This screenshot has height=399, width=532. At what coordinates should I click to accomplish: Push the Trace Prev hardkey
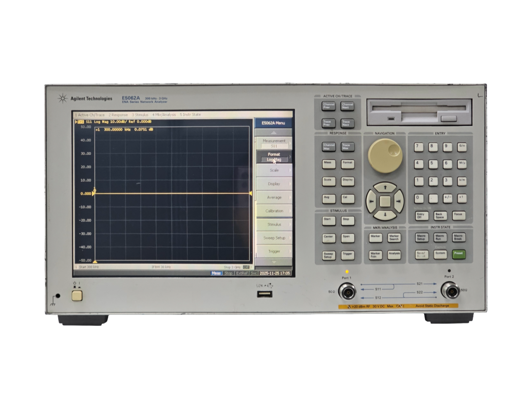329,123
